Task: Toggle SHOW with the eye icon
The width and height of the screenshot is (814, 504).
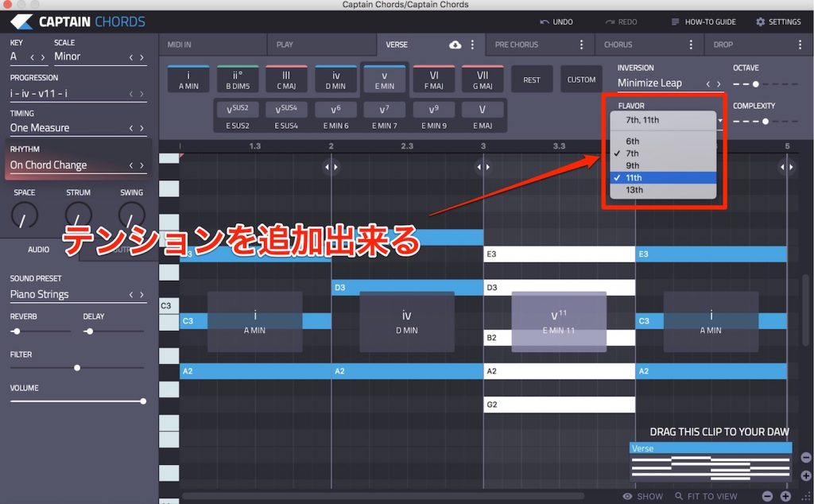Action: [627, 495]
